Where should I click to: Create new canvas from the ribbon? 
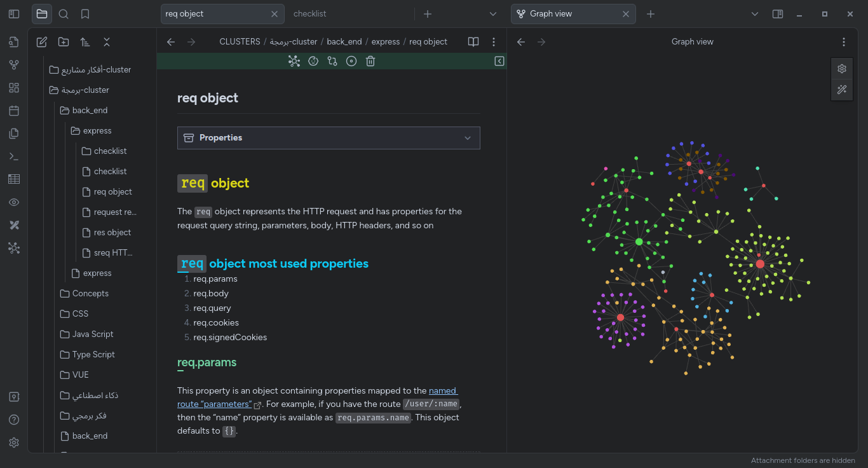pyautogui.click(x=14, y=88)
